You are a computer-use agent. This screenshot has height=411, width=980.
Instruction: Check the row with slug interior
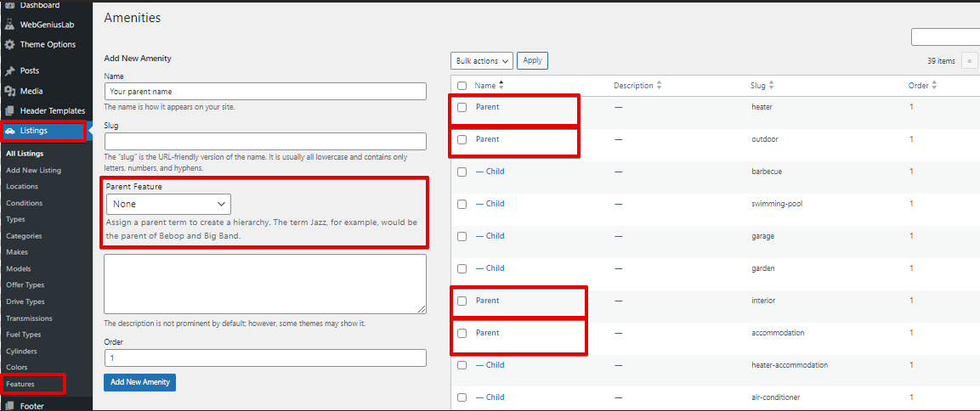point(462,301)
